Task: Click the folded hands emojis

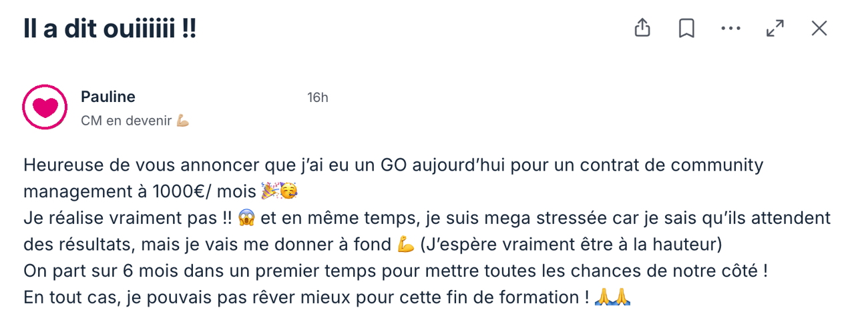Action: 612,297
